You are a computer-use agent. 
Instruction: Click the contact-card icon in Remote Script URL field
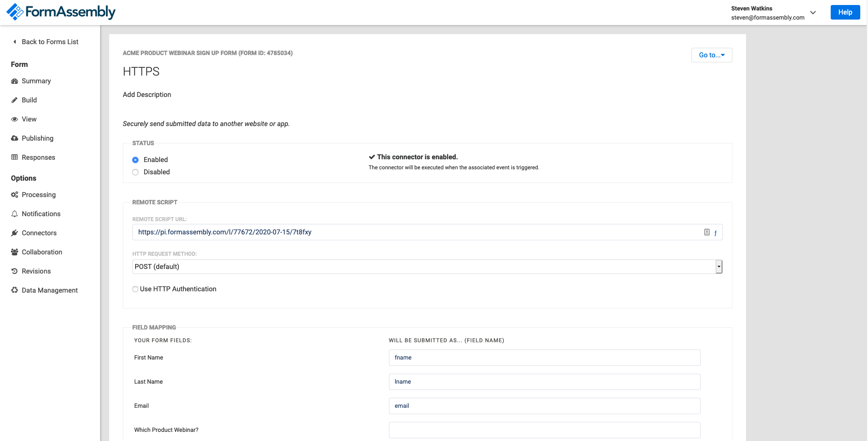(707, 232)
